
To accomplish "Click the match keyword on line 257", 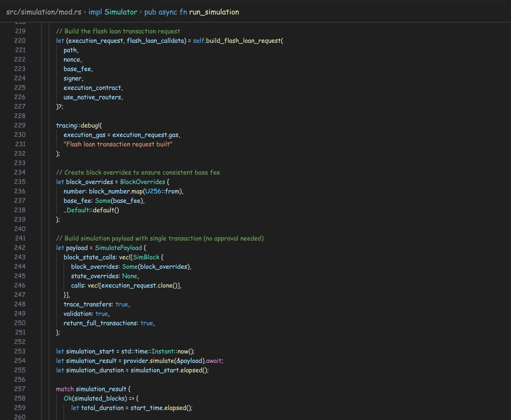I will coord(65,389).
